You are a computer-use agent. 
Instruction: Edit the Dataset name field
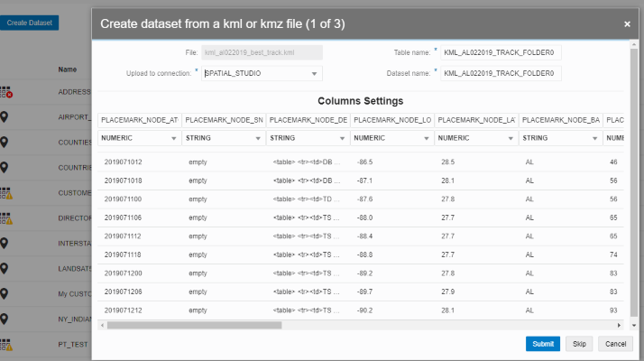tap(501, 73)
